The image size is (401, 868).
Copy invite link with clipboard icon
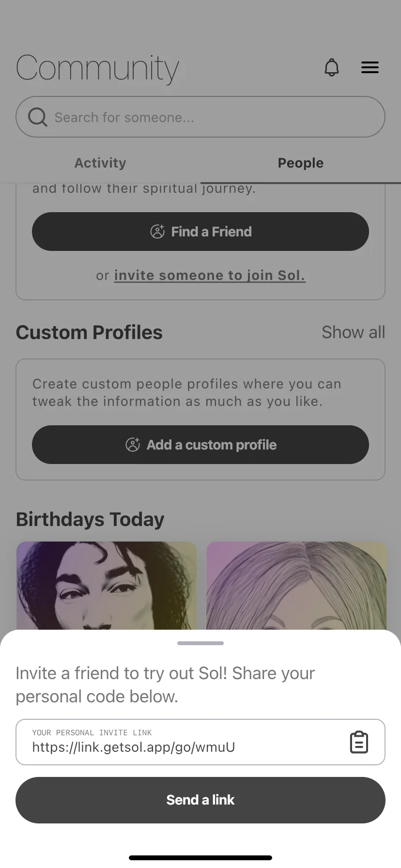pyautogui.click(x=359, y=742)
